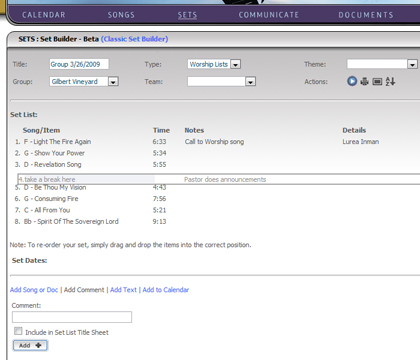420x360 pixels.
Task: Select the Sets menu item
Action: 187,15
